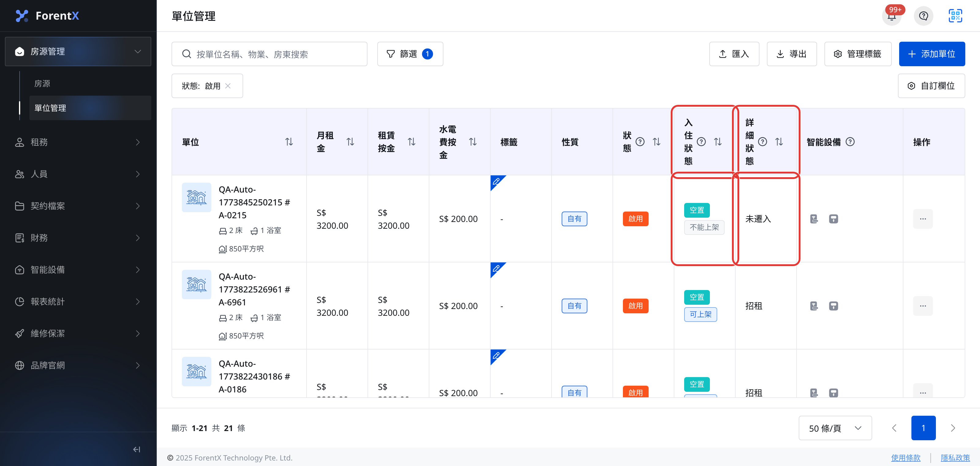Viewport: 980px width, 466px height.
Task: Click help icon beside 智能設備 header
Action: [x=850, y=142]
